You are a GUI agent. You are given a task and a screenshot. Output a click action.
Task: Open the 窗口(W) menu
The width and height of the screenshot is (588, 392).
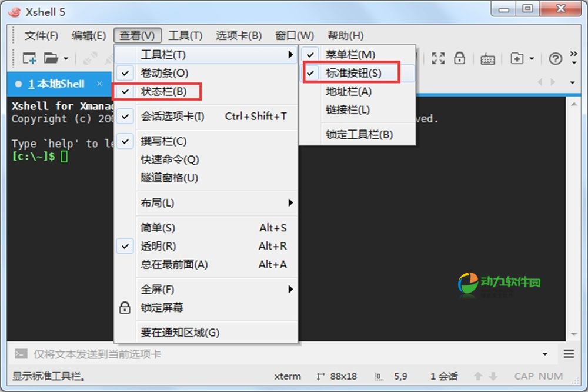(295, 36)
